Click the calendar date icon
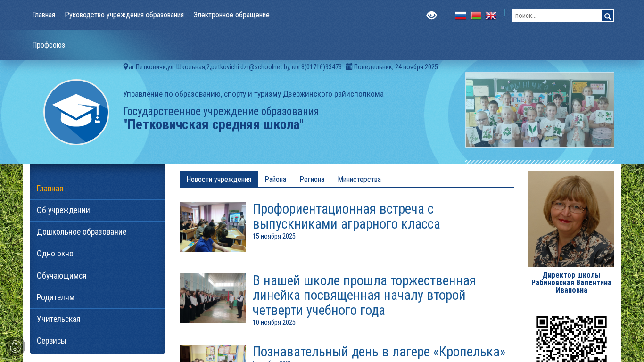 coord(349,66)
